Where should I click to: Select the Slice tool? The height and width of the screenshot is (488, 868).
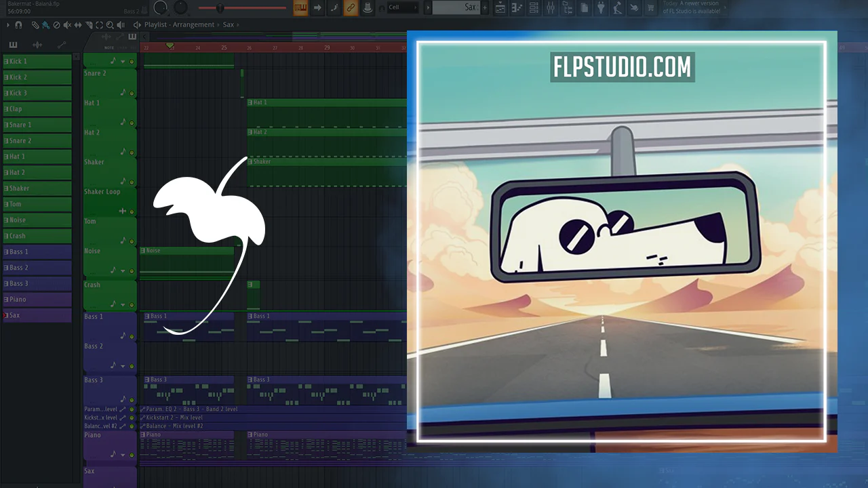(89, 25)
